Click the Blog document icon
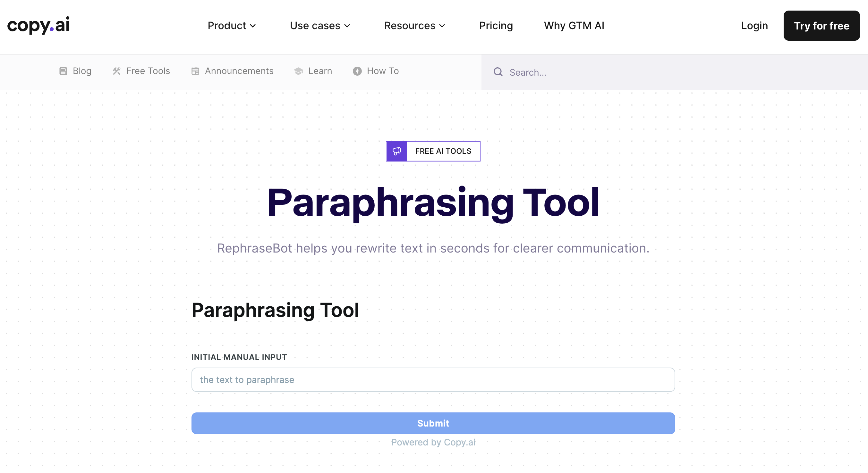 click(63, 71)
